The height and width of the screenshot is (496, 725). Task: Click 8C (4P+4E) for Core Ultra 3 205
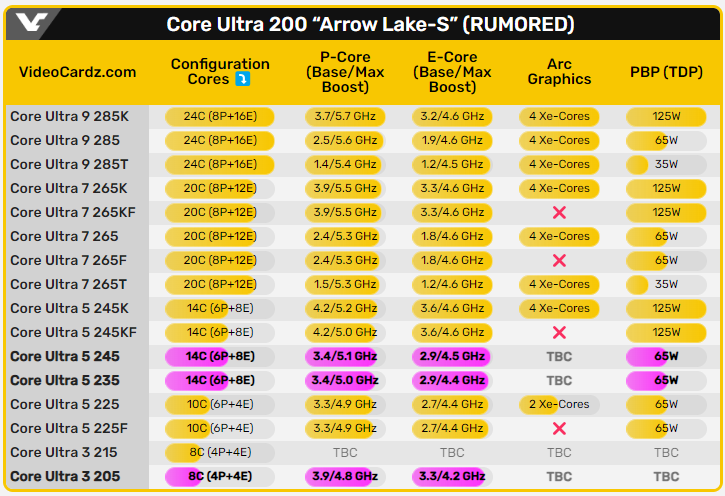click(220, 477)
